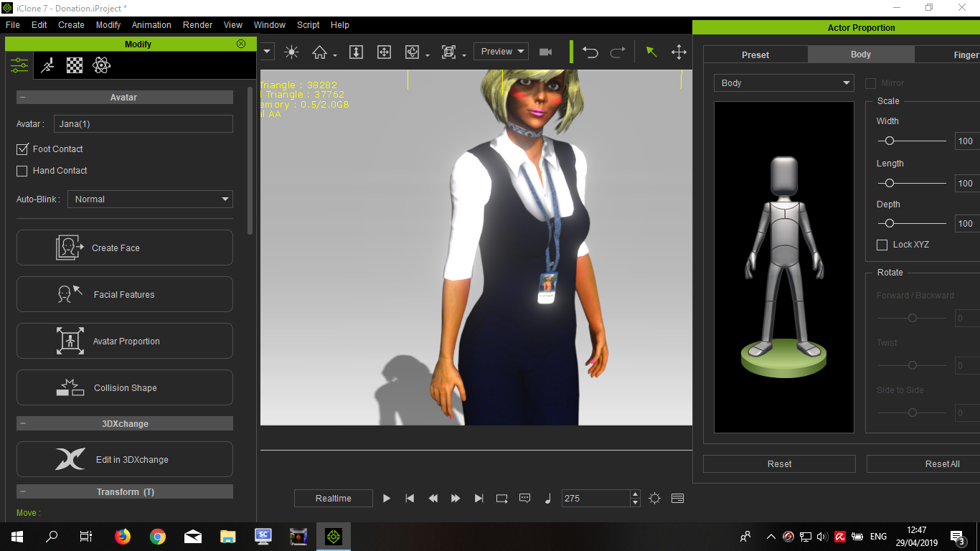This screenshot has width=980, height=551.
Task: Open the Collision Shape editor
Action: 125,387
